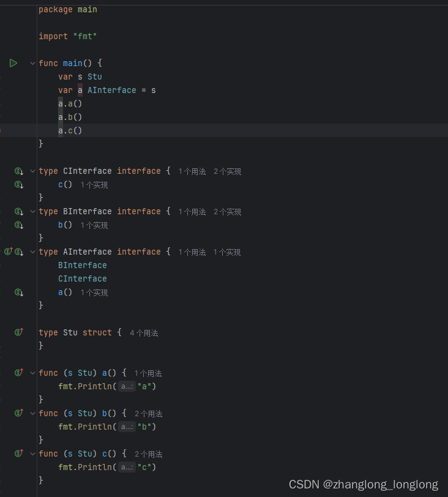Open '1个实现' hint on AInterface line
This screenshot has width=448, height=497.
point(227,252)
